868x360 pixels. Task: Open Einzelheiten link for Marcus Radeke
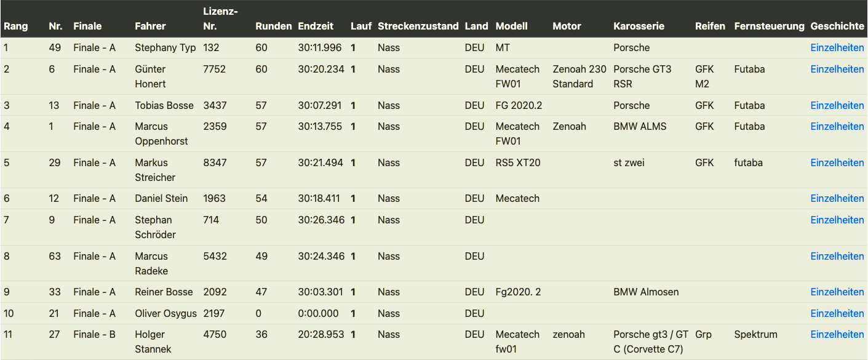click(837, 256)
